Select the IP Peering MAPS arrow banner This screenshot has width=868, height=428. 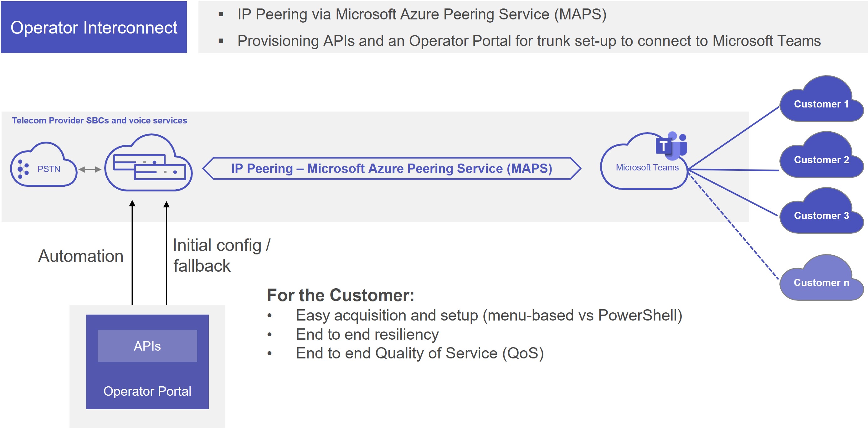click(392, 168)
